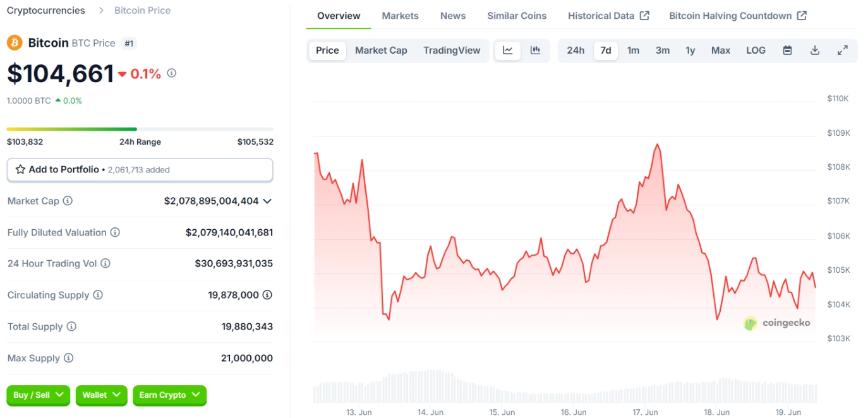
Task: Click the Total Supply info icon
Action: point(71,326)
